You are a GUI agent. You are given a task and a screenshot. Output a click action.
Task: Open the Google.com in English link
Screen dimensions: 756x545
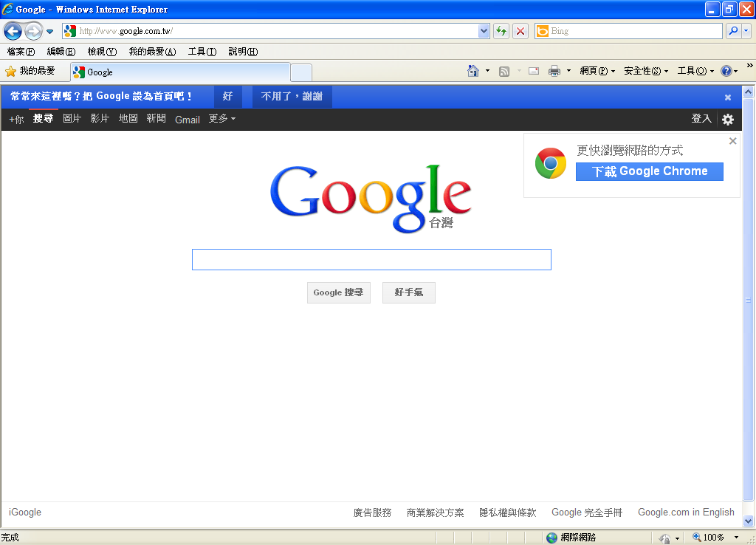686,513
